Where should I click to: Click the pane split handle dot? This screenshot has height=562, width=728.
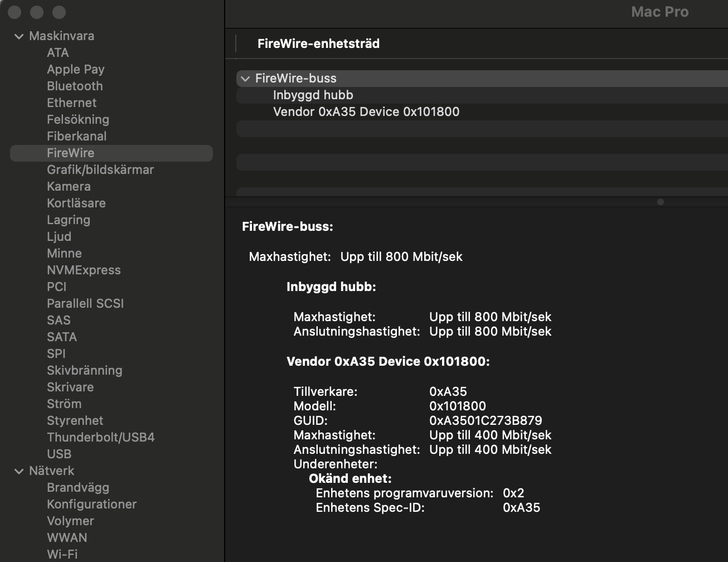point(661,202)
